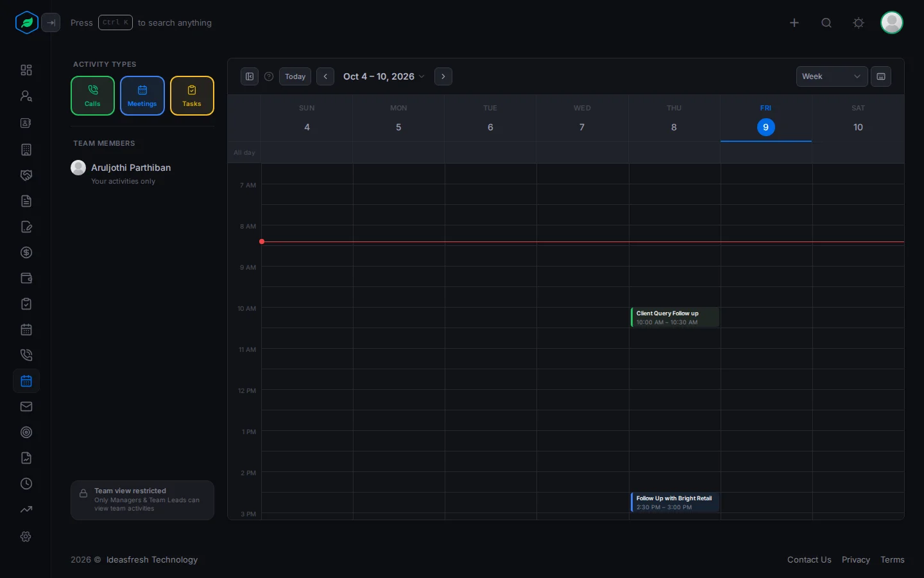Open the user search icon in sidebar
Screen dimensions: 924x578
click(x=26, y=96)
